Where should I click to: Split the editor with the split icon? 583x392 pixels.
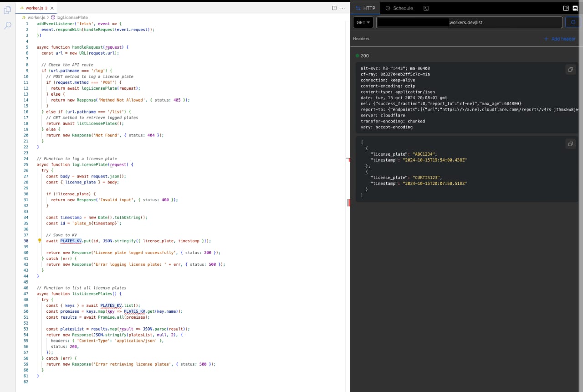(334, 8)
